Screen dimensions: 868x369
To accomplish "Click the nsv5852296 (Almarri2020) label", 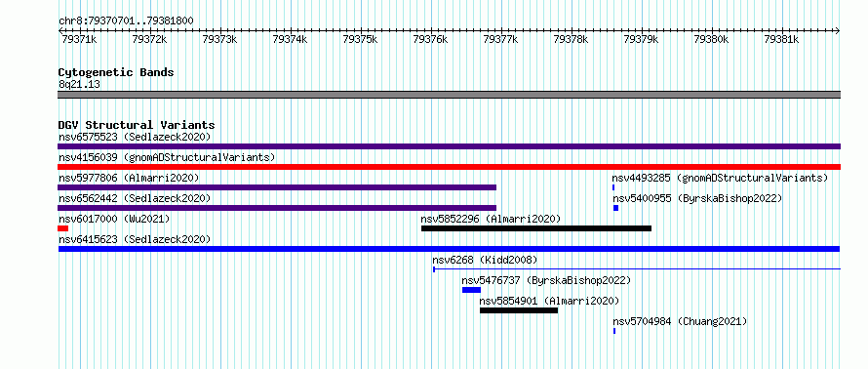I will [491, 219].
